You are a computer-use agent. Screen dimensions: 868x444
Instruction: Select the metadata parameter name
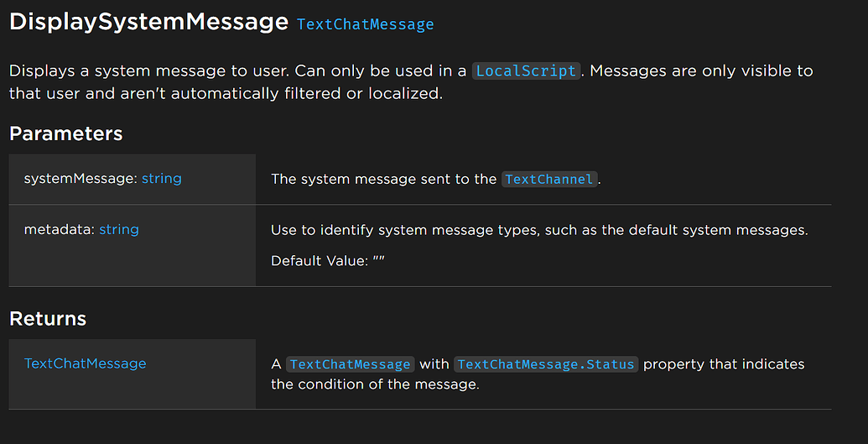click(x=60, y=229)
